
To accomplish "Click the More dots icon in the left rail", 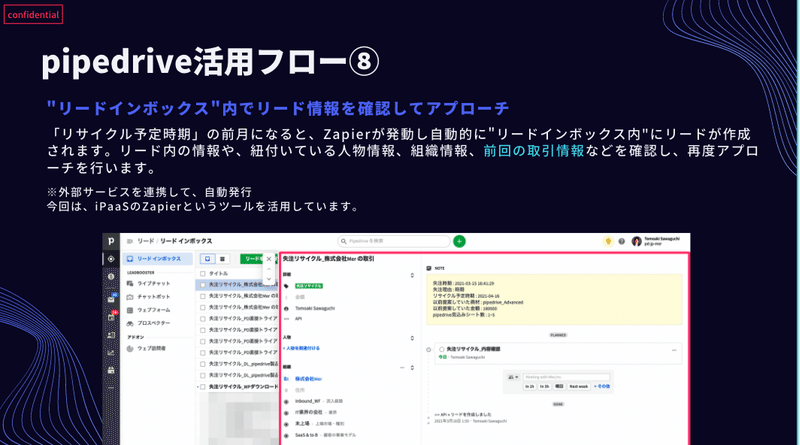I will coord(111,388).
